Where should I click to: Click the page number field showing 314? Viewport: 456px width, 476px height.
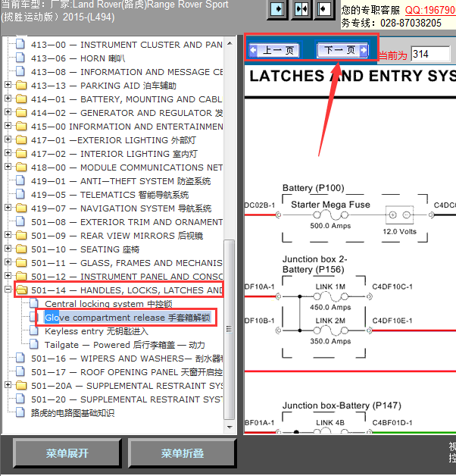[430, 55]
